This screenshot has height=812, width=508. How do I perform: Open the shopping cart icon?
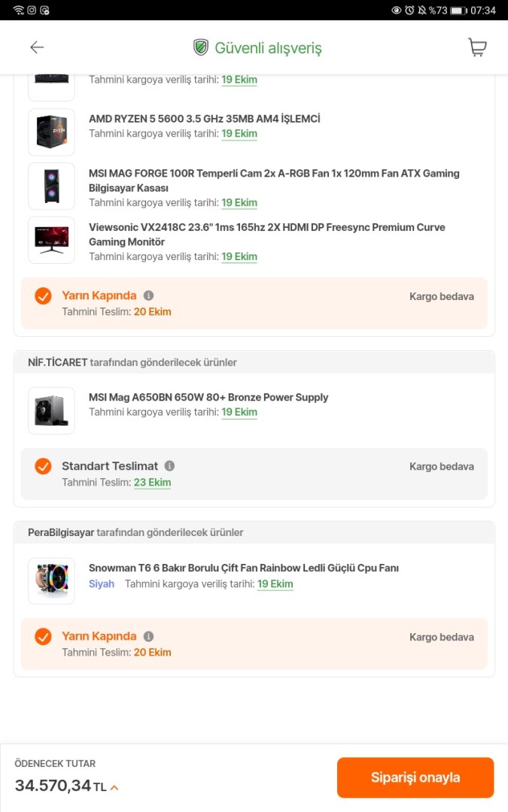477,47
